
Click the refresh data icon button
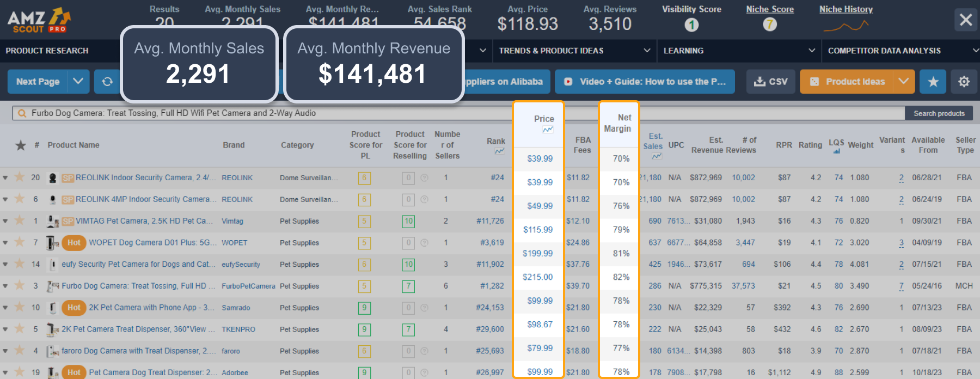click(107, 82)
